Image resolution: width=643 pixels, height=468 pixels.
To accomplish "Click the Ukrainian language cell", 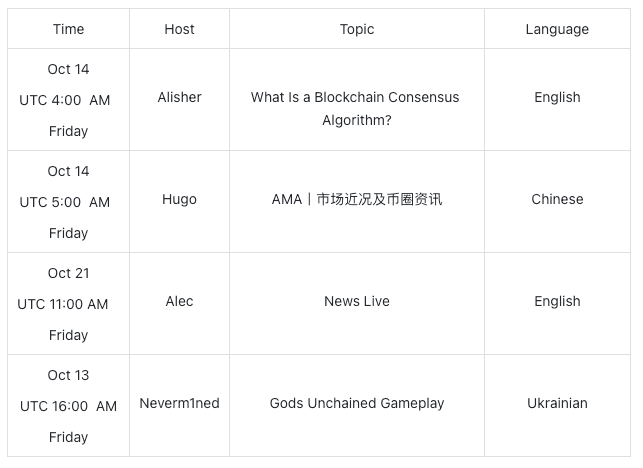I will point(557,403).
